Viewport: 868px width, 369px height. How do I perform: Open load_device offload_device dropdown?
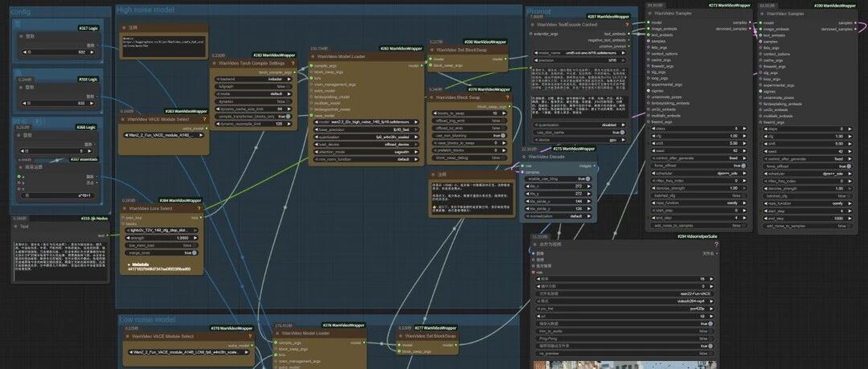[366, 144]
